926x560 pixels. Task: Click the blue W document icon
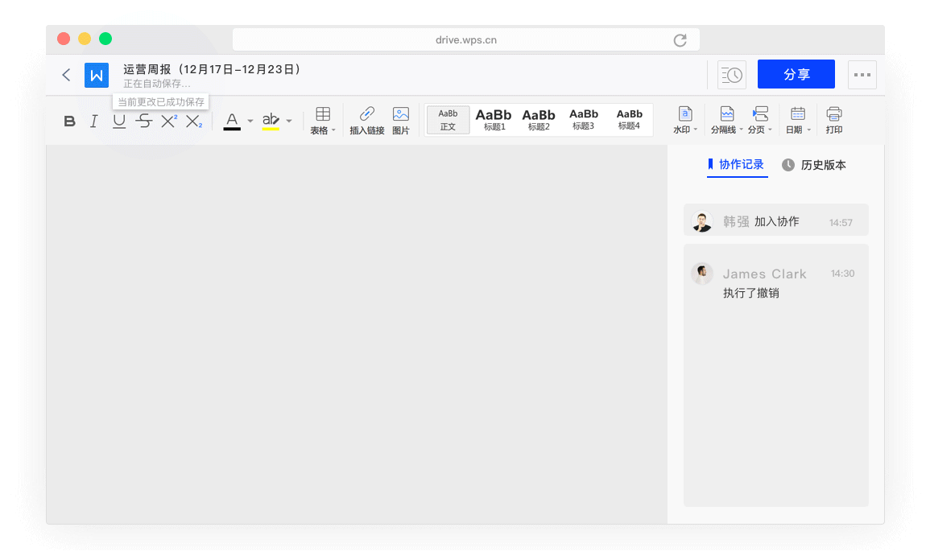click(x=97, y=75)
